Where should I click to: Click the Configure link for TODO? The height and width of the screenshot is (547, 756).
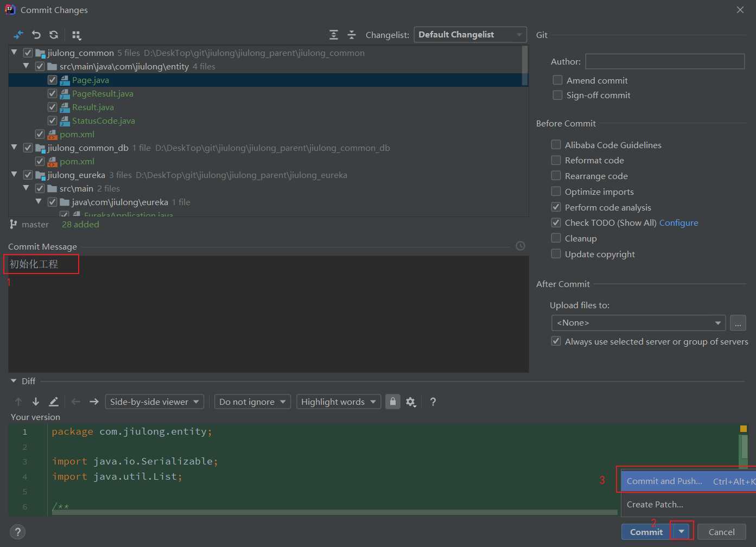pyautogui.click(x=678, y=222)
